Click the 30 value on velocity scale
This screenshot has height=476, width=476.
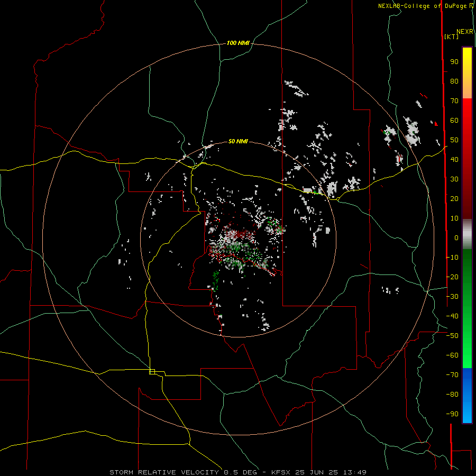click(454, 179)
